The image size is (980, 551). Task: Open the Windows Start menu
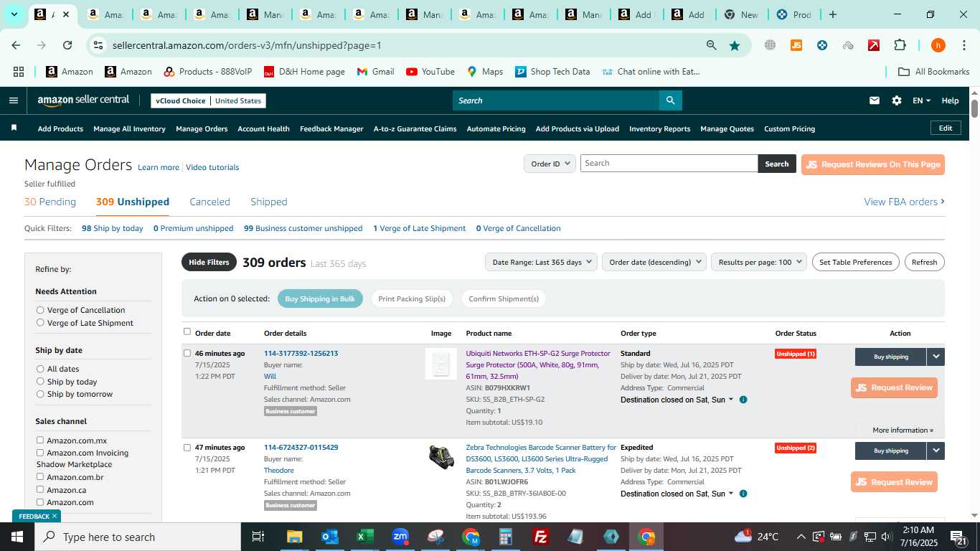(17, 537)
